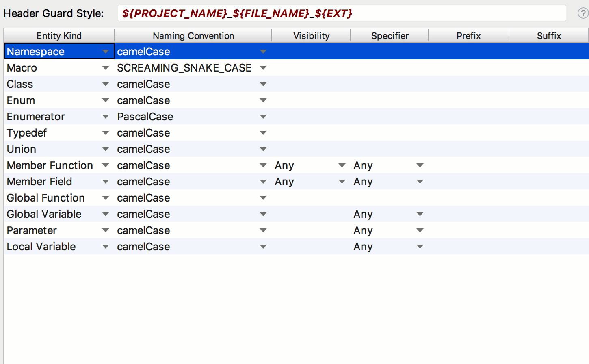Open Class naming convention dropdown
The height and width of the screenshot is (364, 589).
tap(263, 84)
